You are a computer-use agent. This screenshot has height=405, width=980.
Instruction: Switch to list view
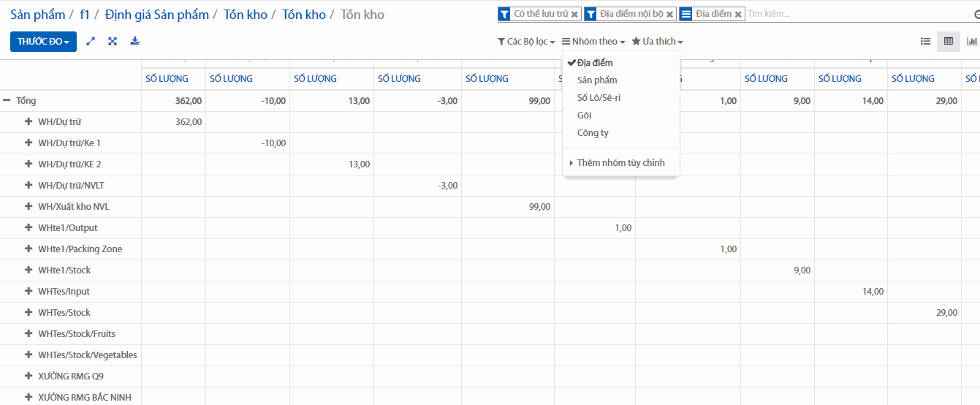tap(925, 42)
